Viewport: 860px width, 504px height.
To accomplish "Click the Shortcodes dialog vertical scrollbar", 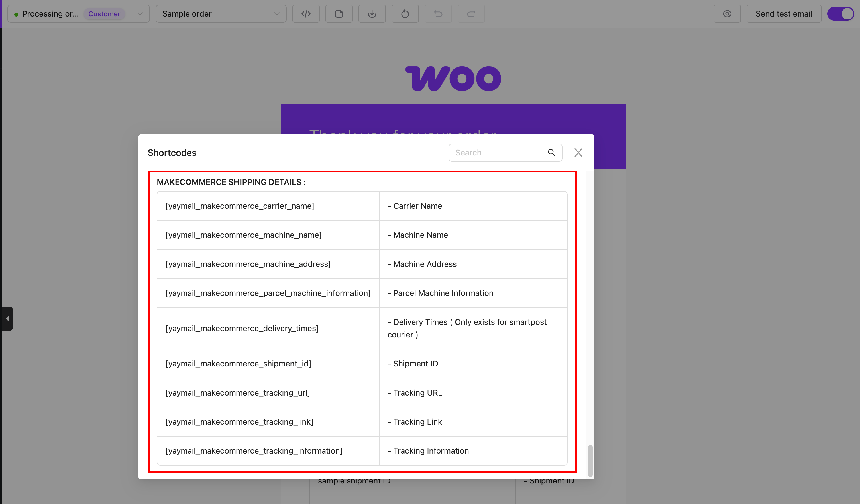I will point(590,460).
